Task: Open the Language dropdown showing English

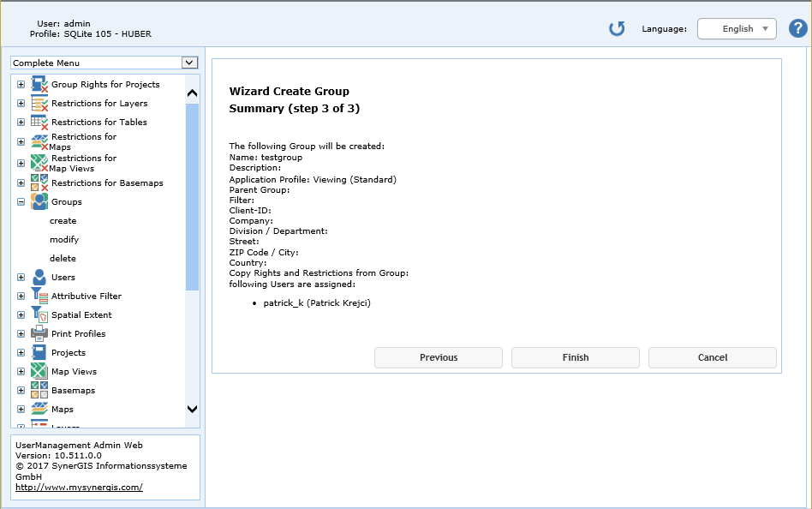Action: (x=737, y=28)
